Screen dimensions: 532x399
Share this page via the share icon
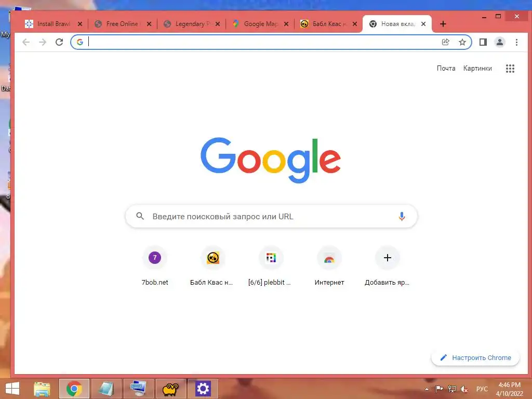[x=445, y=42]
